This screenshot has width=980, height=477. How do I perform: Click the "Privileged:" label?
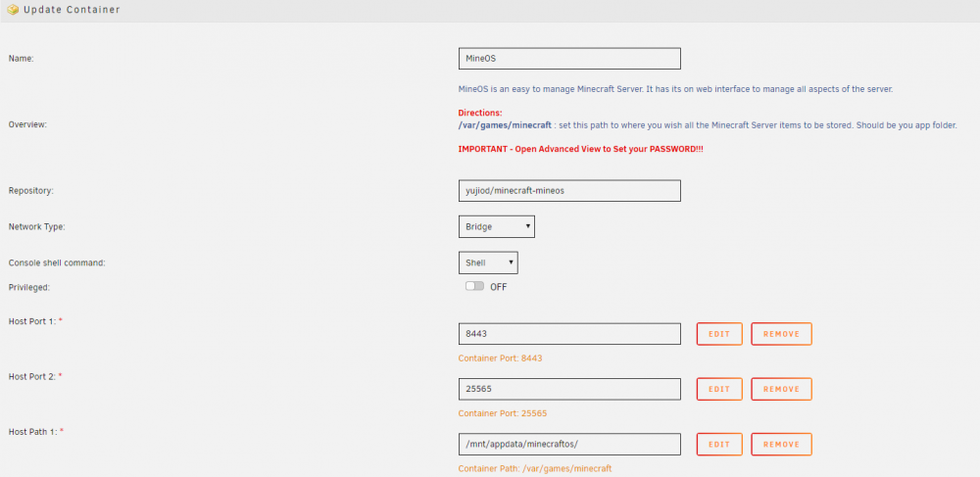(x=27, y=287)
